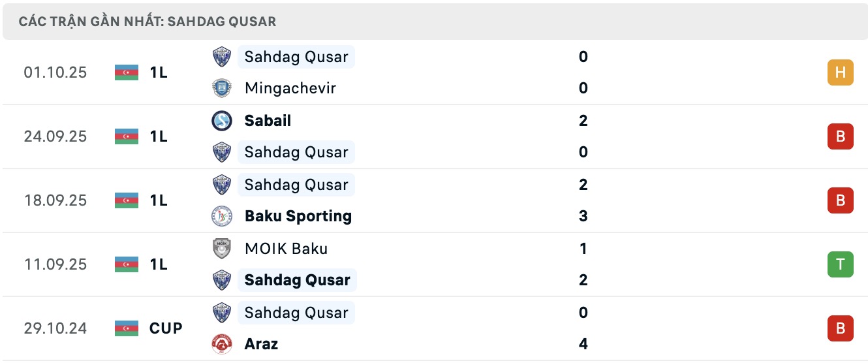
Task: Click Azerbaijan flag beside 24.09.25 match
Action: (127, 136)
